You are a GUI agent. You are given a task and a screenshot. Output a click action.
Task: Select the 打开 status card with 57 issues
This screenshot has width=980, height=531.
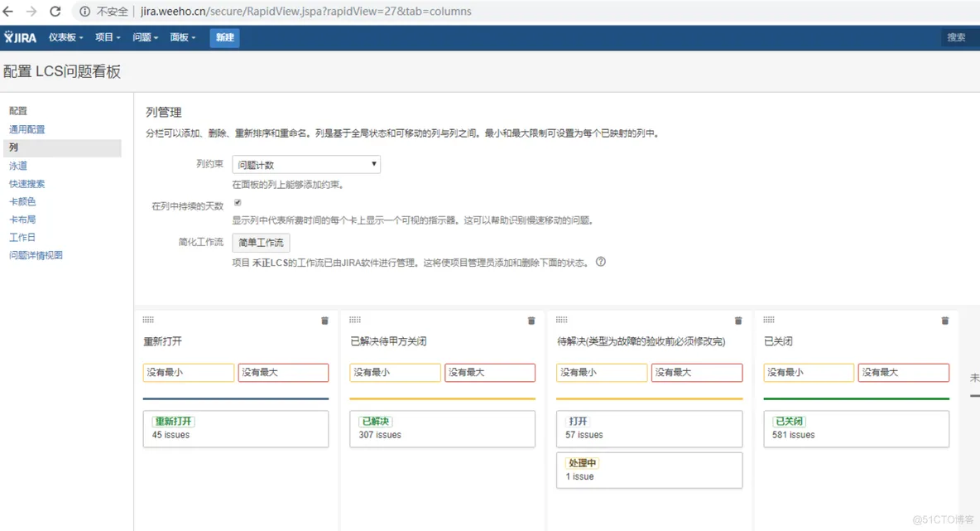point(650,428)
